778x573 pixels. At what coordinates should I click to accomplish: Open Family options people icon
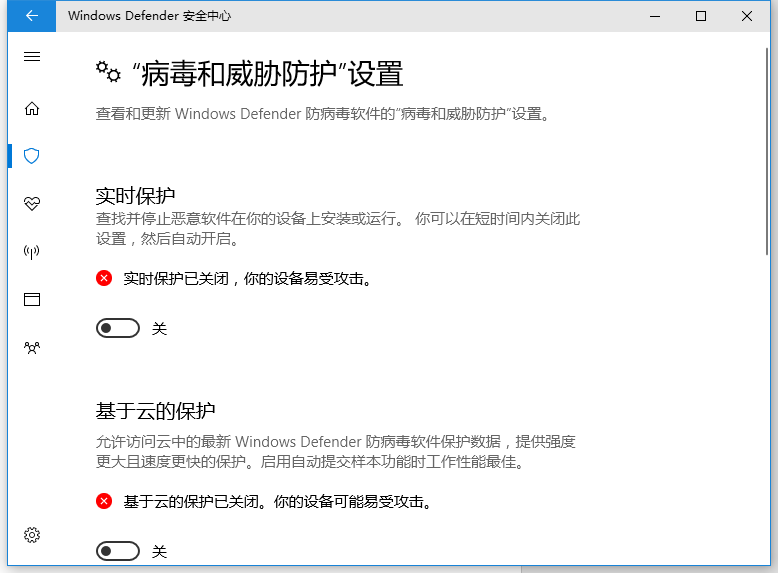pos(32,347)
